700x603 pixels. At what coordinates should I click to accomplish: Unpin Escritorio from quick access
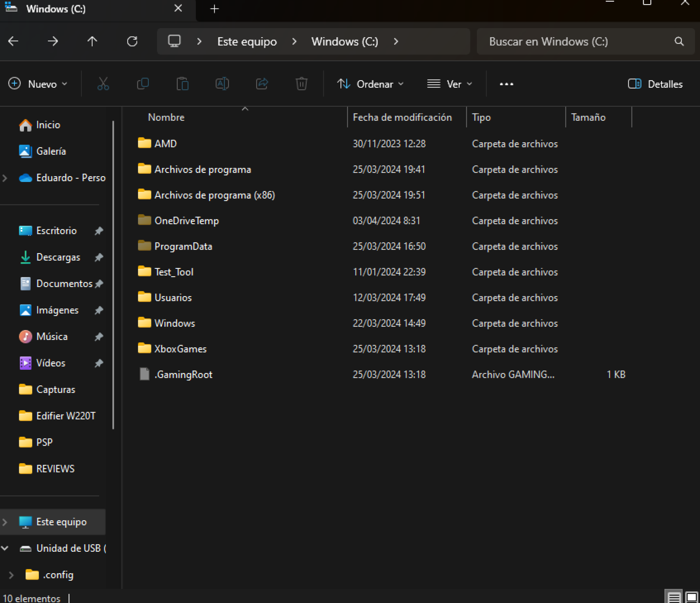99,231
